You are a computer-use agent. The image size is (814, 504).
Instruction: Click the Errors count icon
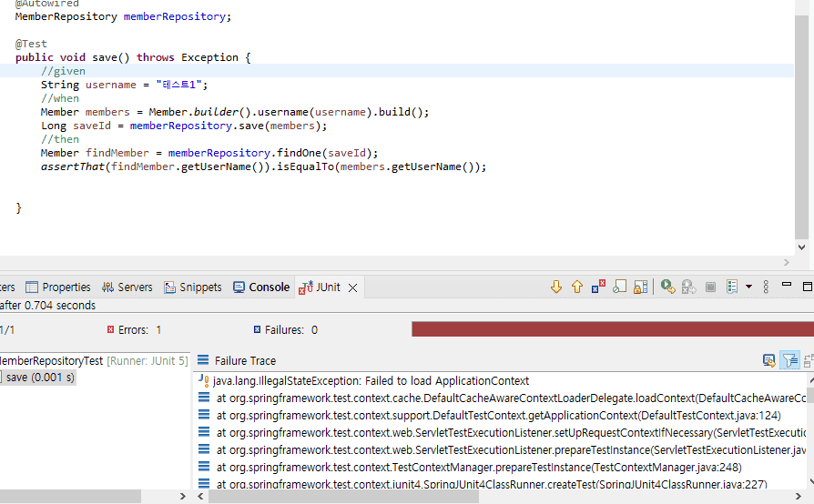pos(110,329)
